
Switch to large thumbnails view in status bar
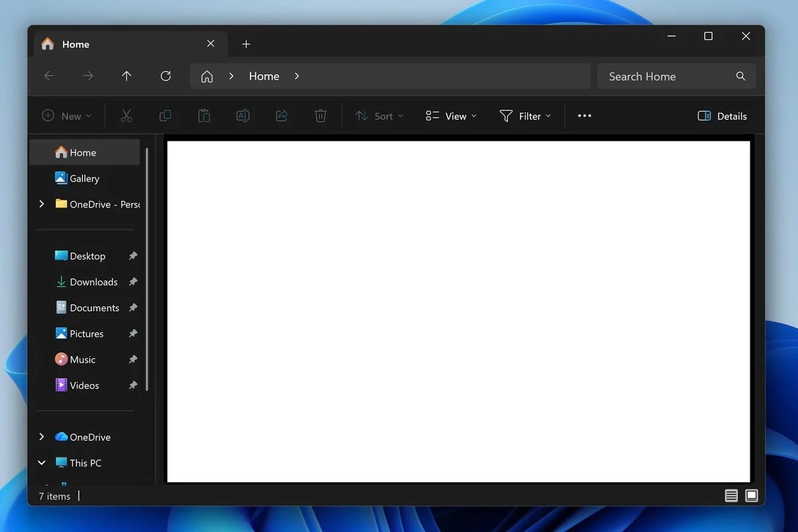[x=751, y=495]
